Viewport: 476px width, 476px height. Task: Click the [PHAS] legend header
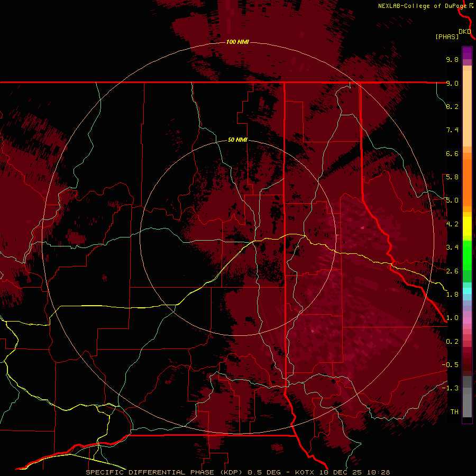point(447,37)
